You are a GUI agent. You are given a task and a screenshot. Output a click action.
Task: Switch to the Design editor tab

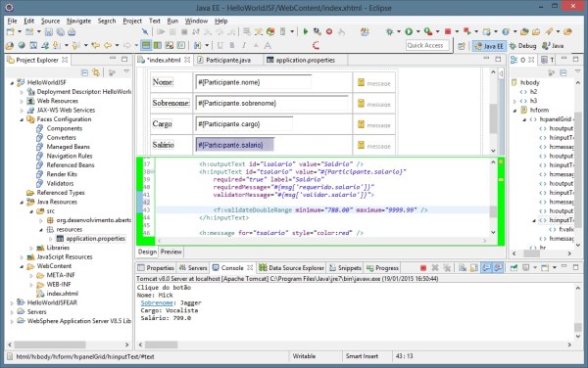147,252
